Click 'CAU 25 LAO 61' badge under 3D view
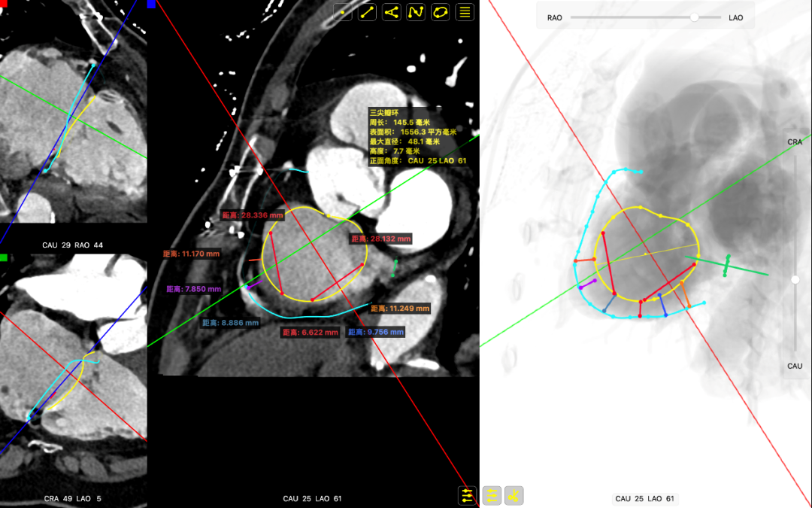The image size is (812, 508). tap(645, 499)
